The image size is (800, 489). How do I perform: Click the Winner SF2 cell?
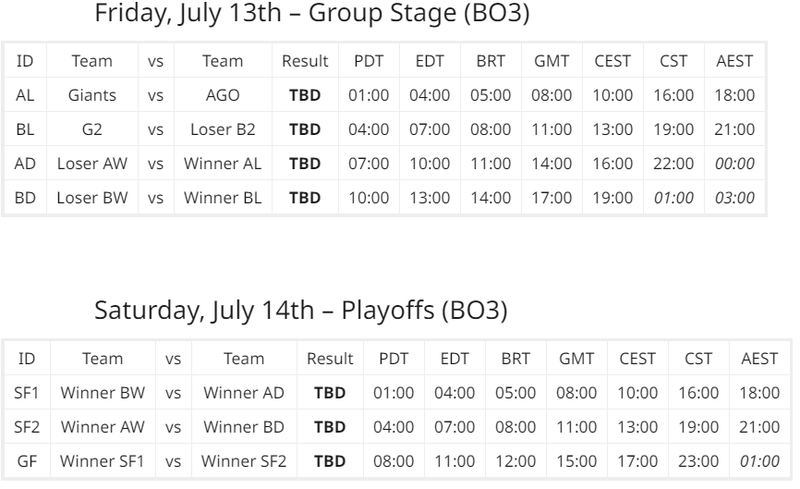click(243, 461)
